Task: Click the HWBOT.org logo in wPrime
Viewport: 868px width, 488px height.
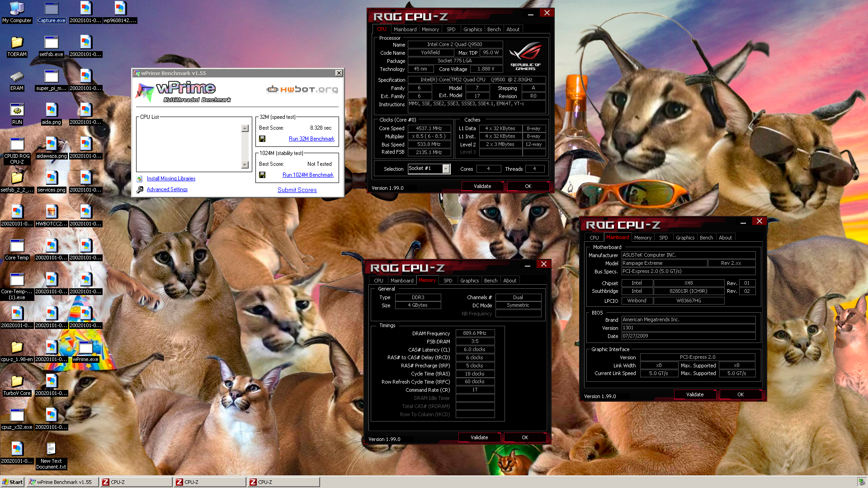Action: 302,89
